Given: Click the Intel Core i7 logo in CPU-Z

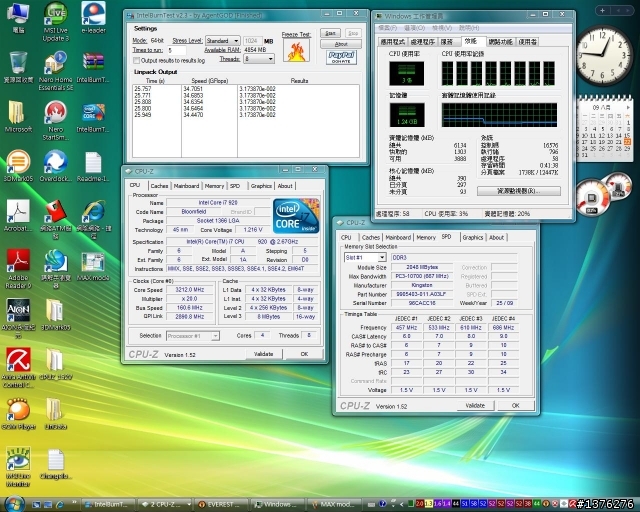Looking at the screenshot, I should [296, 216].
